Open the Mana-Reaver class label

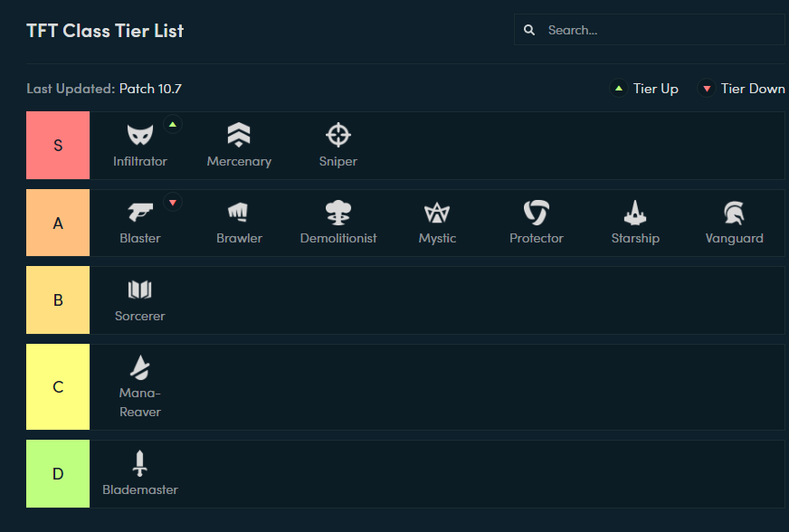140,403
